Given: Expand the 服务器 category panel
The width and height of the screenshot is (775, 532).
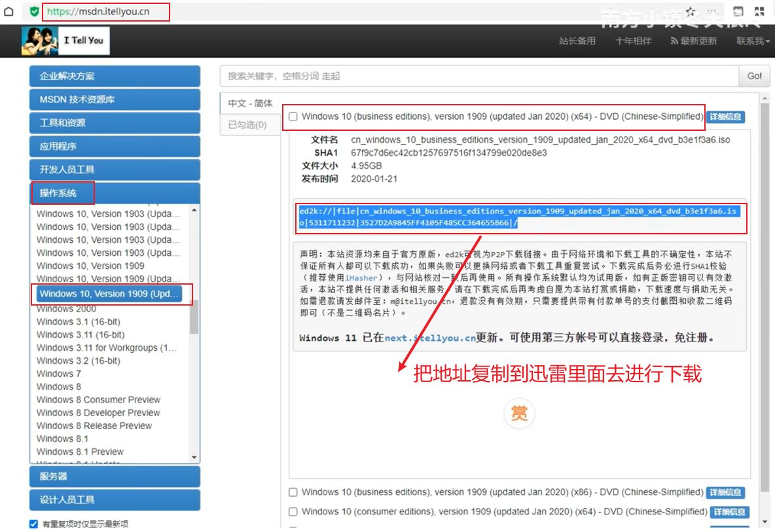Looking at the screenshot, I should [115, 476].
